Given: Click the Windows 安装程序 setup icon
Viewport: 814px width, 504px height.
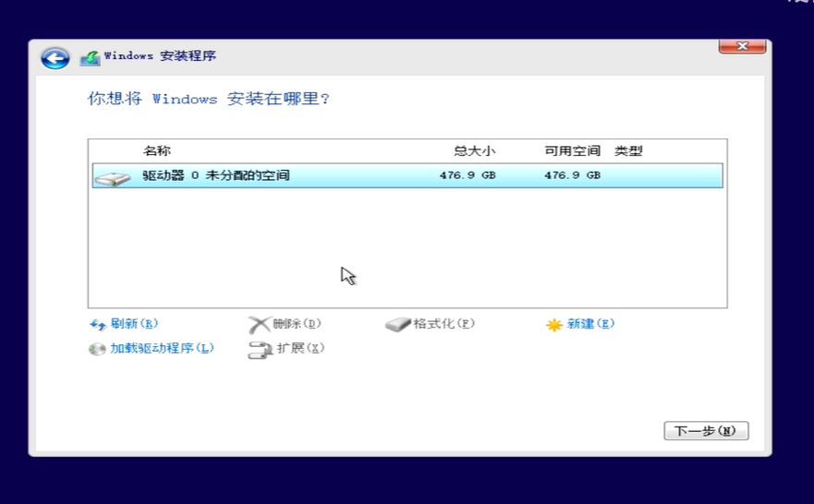Looking at the screenshot, I should (x=90, y=58).
